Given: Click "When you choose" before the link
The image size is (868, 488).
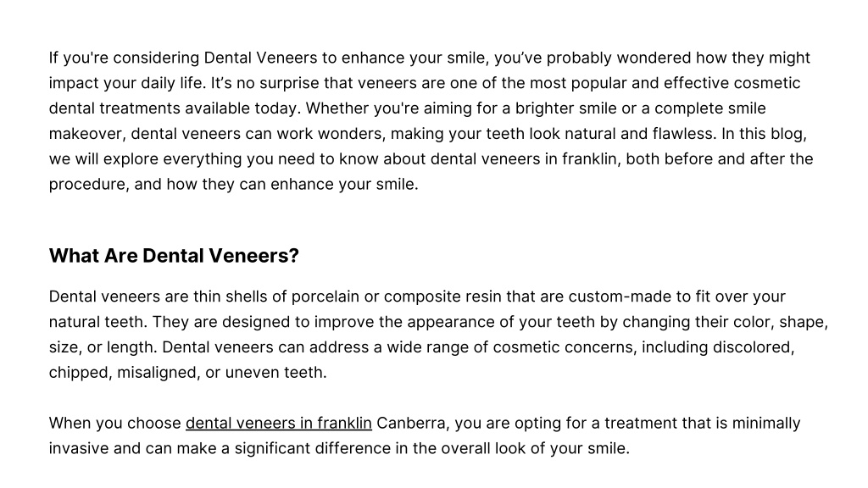Looking at the screenshot, I should pos(114,424).
